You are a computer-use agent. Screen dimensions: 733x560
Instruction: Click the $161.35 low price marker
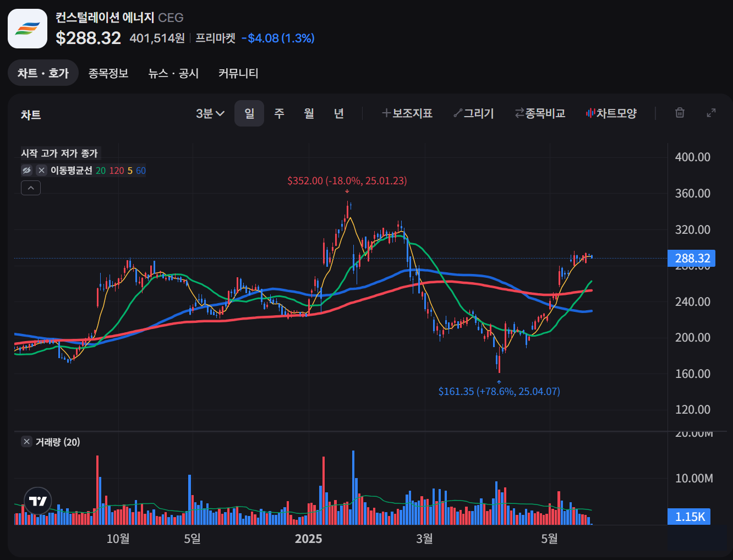pos(499,392)
